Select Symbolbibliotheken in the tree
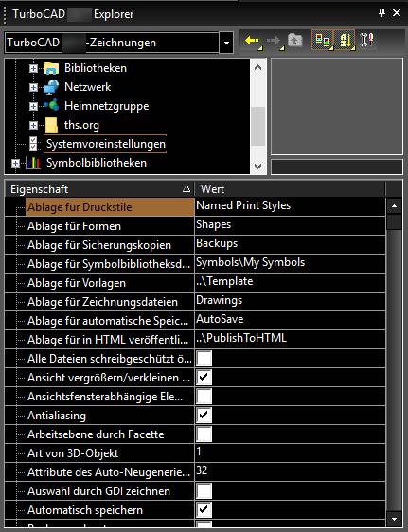The image size is (408, 532). (97, 163)
